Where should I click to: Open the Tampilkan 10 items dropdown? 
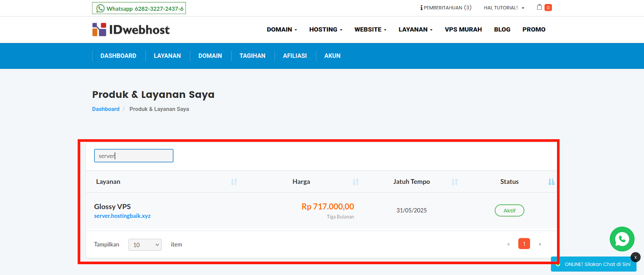145,245
